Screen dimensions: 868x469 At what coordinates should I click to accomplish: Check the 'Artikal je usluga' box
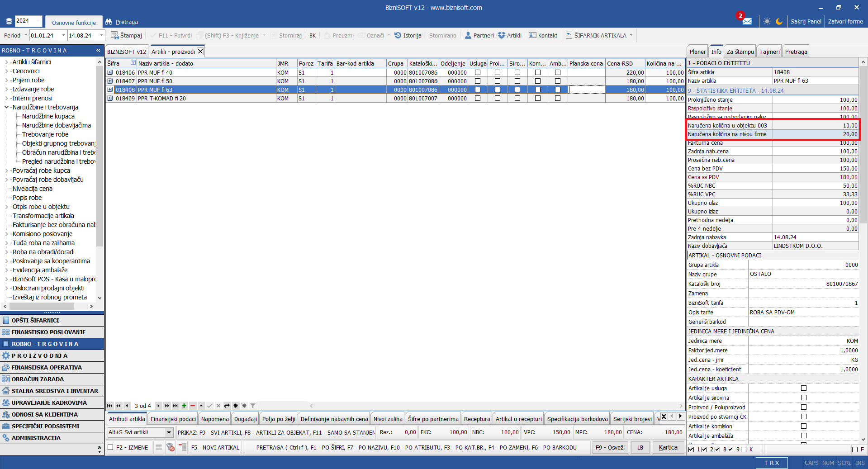(x=804, y=388)
